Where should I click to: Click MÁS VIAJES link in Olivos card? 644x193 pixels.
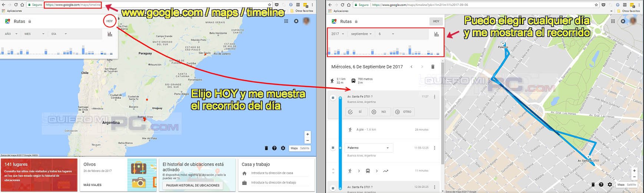(x=92, y=185)
